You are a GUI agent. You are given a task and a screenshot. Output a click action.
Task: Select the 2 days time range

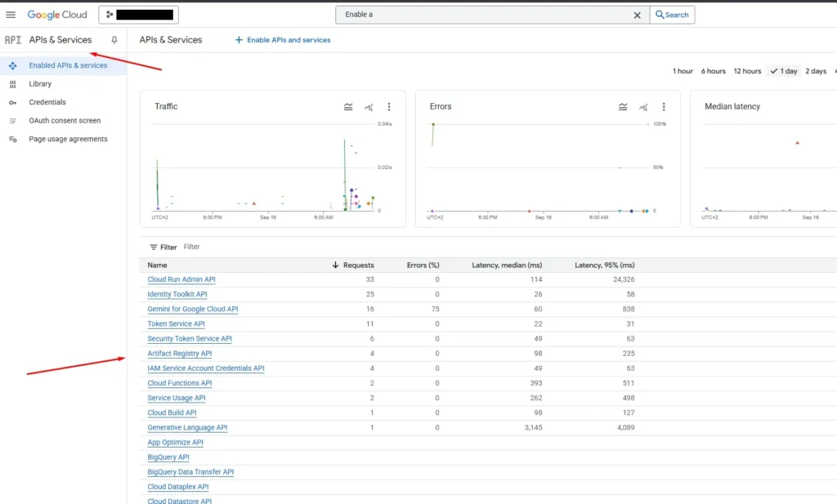click(x=815, y=71)
